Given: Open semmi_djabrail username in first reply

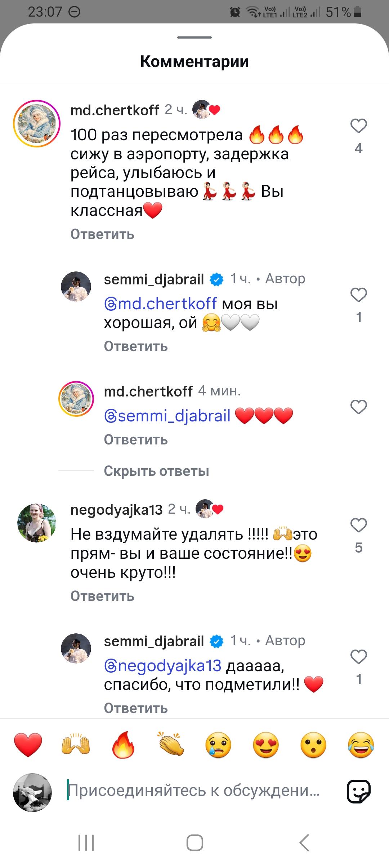Looking at the screenshot, I should pyautogui.click(x=154, y=279).
